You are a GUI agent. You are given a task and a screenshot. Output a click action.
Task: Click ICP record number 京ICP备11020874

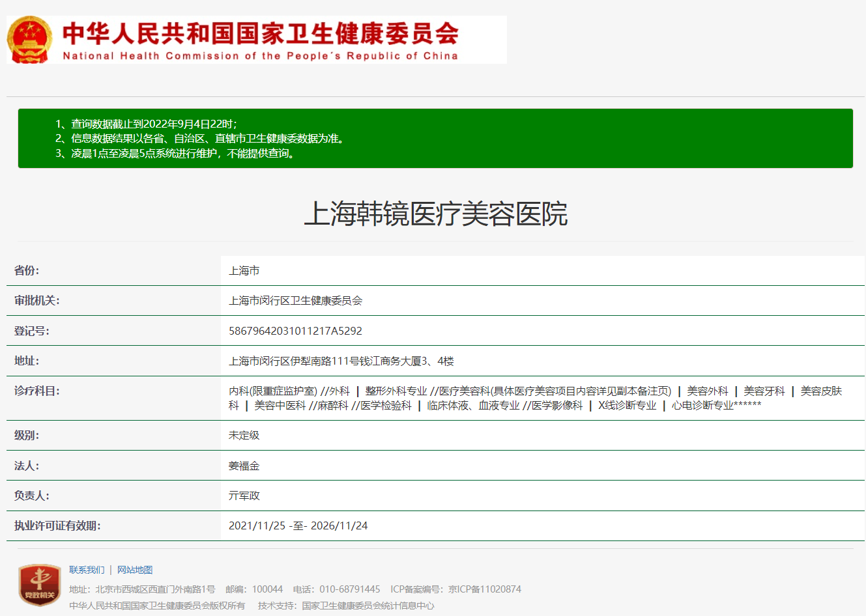click(x=485, y=589)
